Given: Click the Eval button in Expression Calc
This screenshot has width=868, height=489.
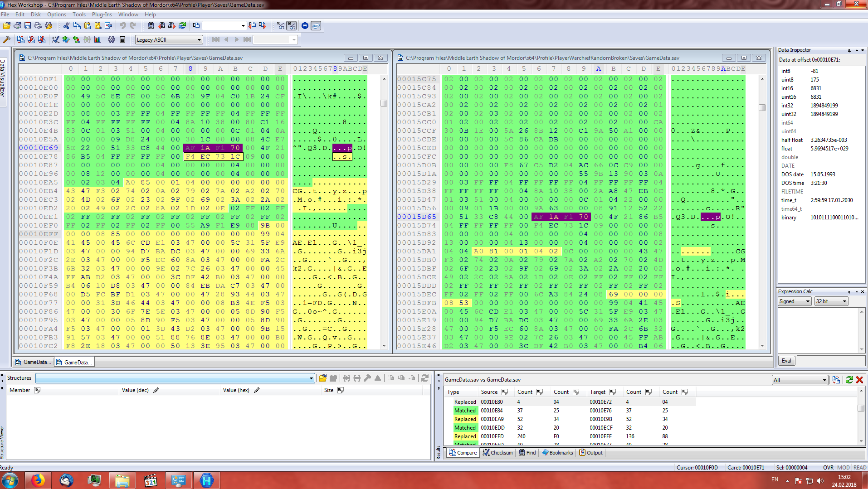Looking at the screenshot, I should click(786, 361).
